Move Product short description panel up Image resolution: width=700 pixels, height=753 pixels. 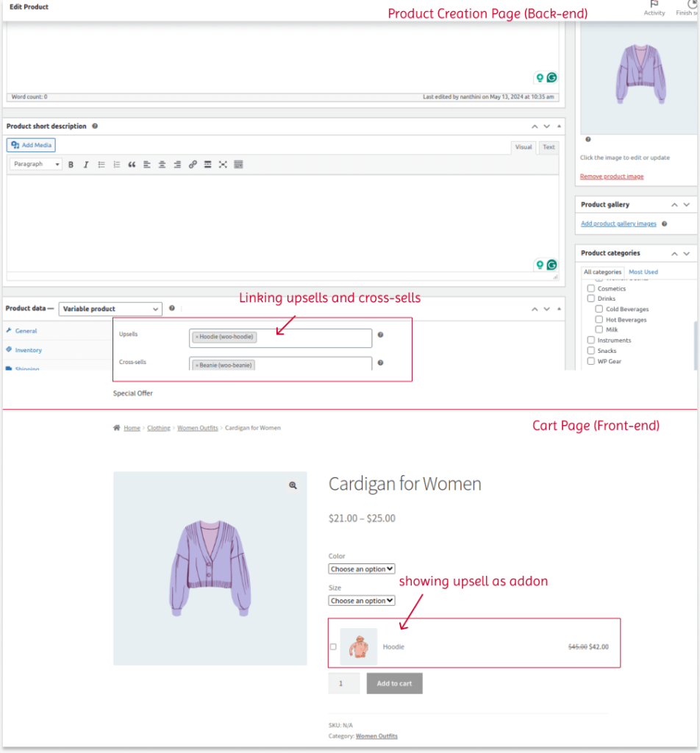click(x=535, y=126)
